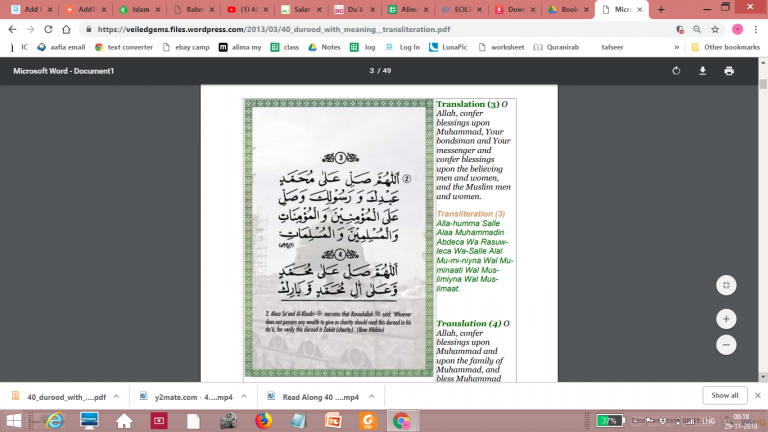Show all downloads
Image resolution: width=768 pixels, height=432 pixels.
725,395
